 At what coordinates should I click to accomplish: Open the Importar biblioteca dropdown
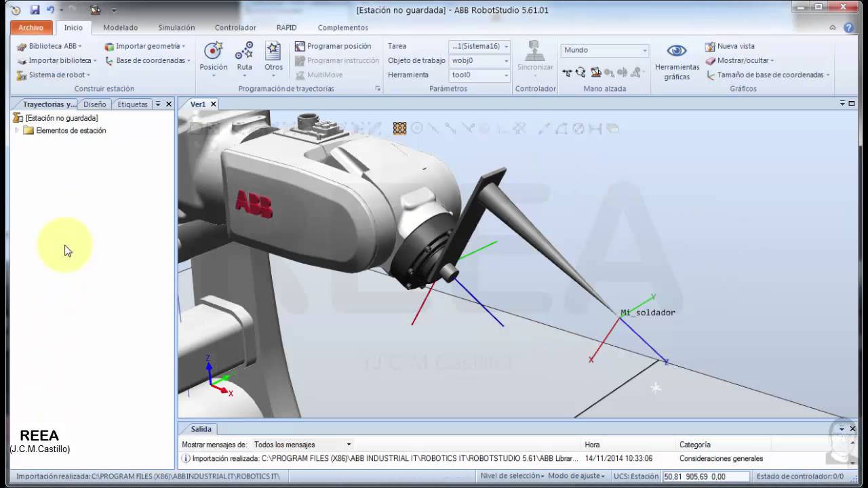[x=57, y=60]
